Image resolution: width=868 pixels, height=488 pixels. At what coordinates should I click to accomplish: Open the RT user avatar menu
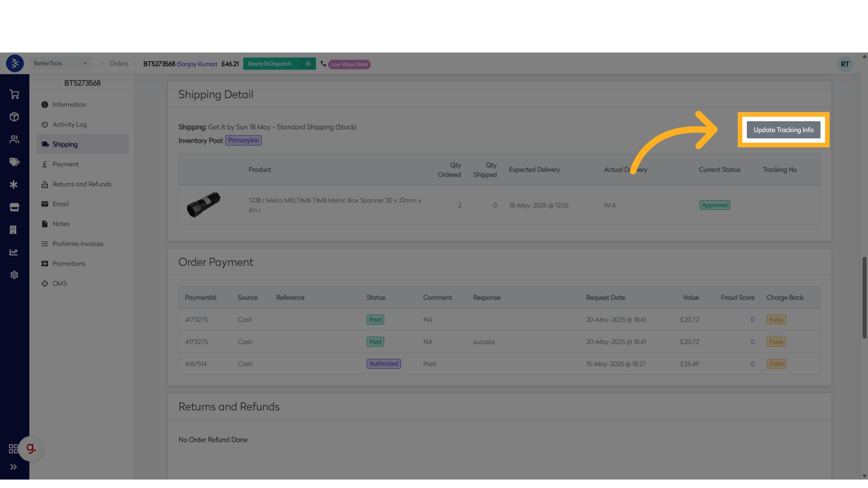(x=844, y=64)
